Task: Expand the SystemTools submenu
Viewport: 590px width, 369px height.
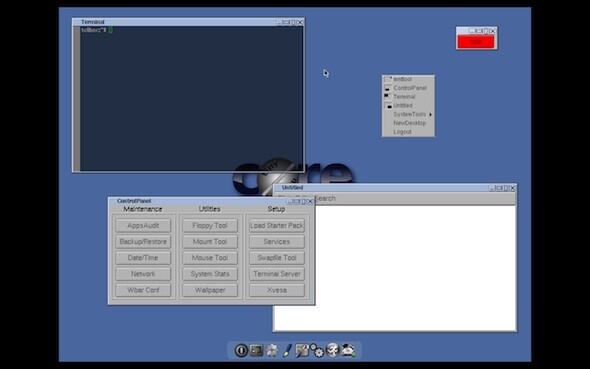Action: point(408,114)
